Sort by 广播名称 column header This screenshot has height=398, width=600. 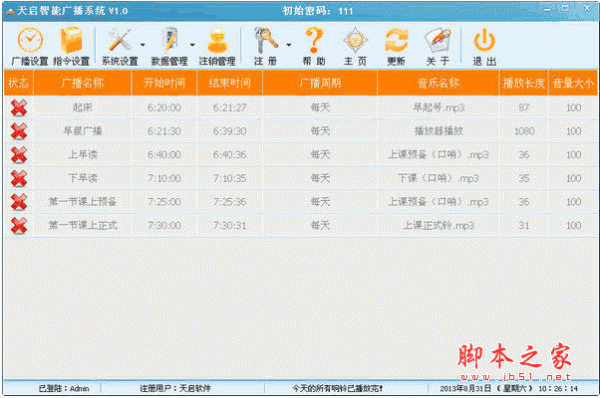click(x=83, y=83)
